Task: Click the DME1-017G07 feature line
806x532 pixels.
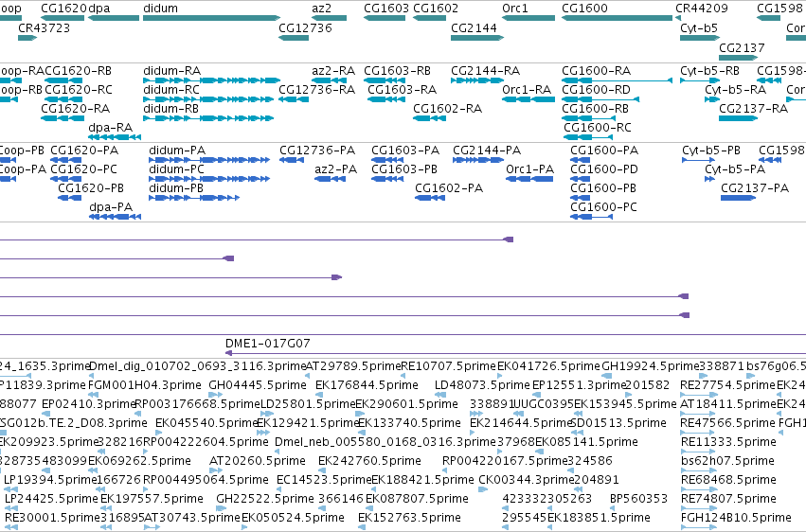Action: click(x=515, y=353)
